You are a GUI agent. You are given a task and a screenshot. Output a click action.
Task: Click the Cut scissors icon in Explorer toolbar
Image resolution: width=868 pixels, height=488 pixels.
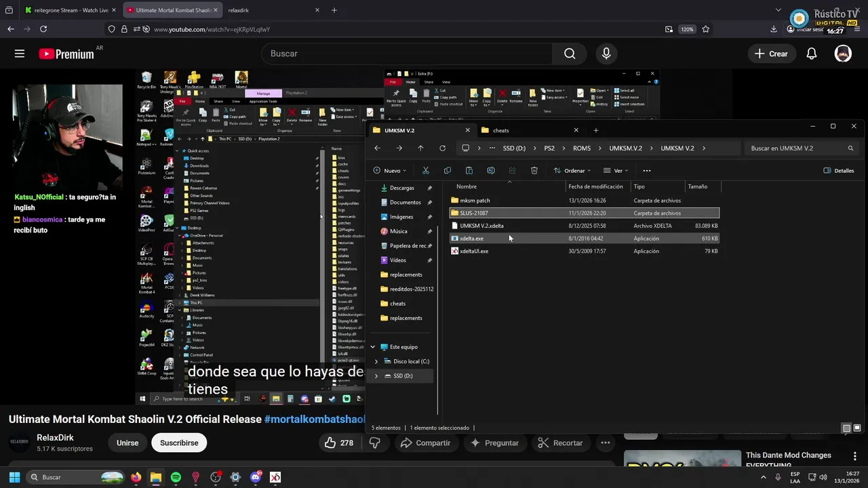coord(426,171)
